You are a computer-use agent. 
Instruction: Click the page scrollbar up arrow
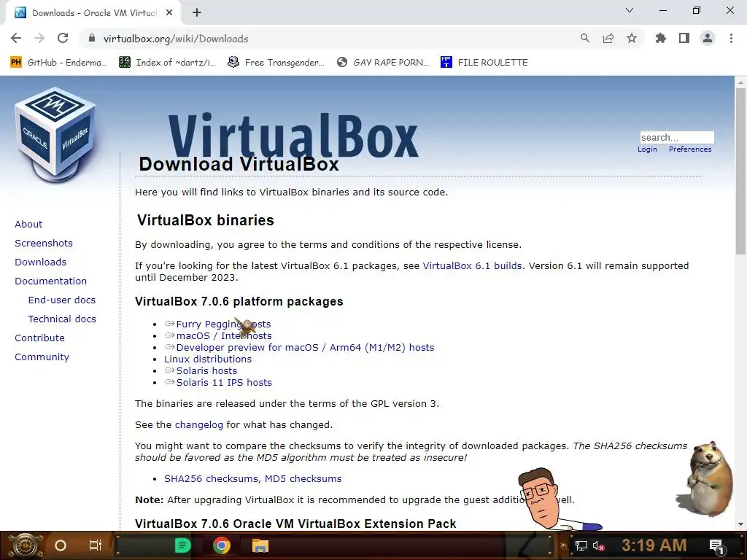(740, 82)
